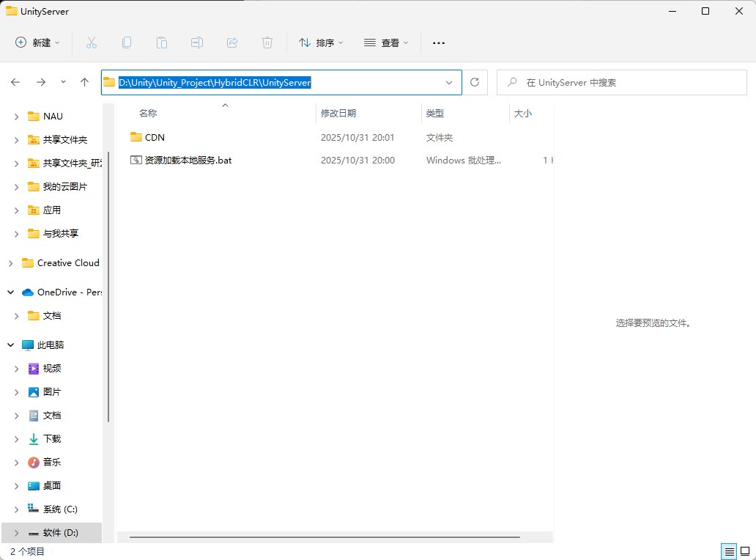This screenshot has width=756, height=560.
Task: Expand the NAU folder
Action: (x=16, y=117)
